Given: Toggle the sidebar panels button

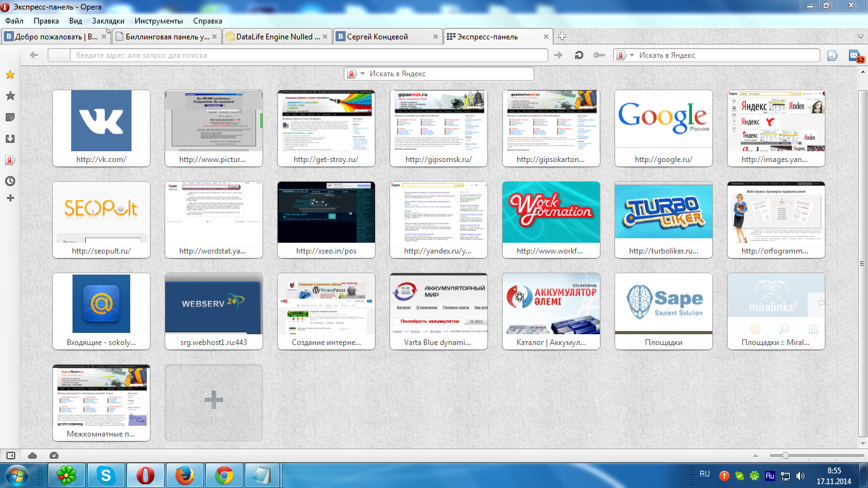Looking at the screenshot, I should coord(10,456).
